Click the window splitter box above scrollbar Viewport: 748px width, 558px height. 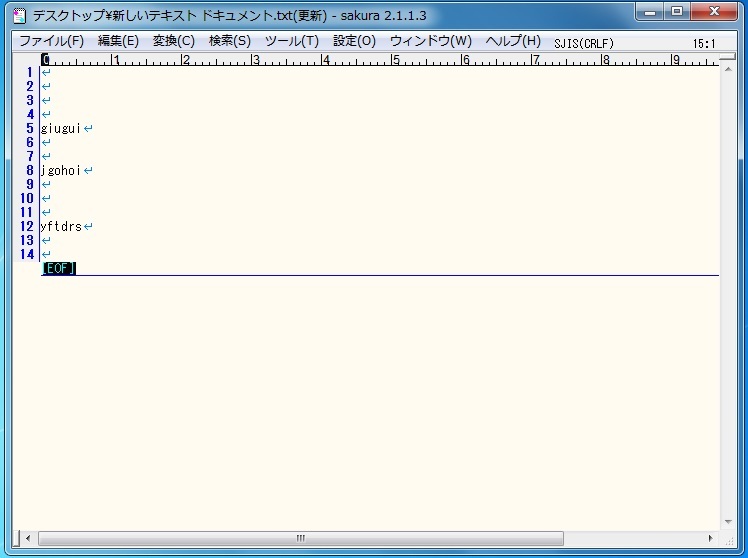tap(728, 57)
